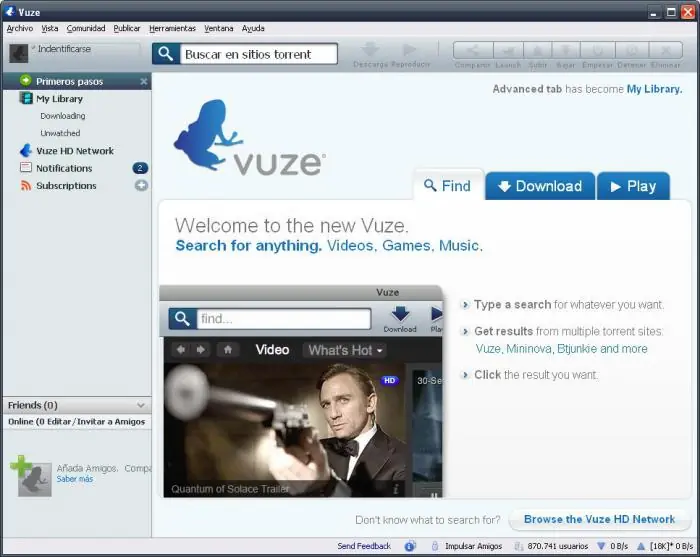700x557 pixels.
Task: Click the Compartir share toolbar icon
Action: click(x=473, y=50)
